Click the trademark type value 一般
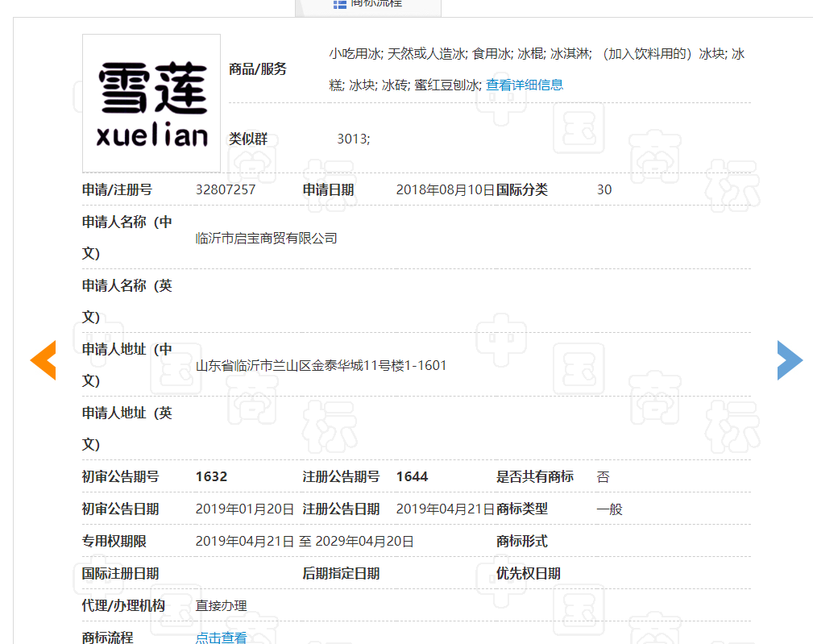Image resolution: width=813 pixels, height=644 pixels. click(609, 509)
